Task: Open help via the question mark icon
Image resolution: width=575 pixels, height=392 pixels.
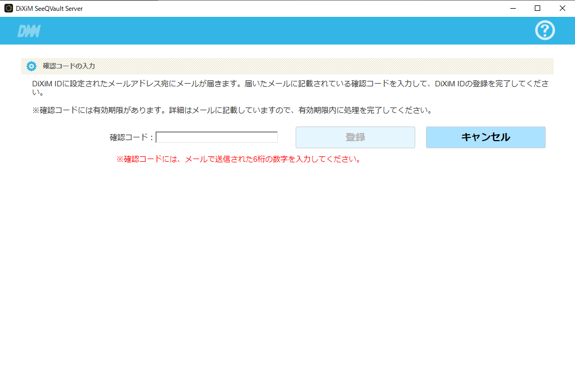Action: click(x=545, y=30)
